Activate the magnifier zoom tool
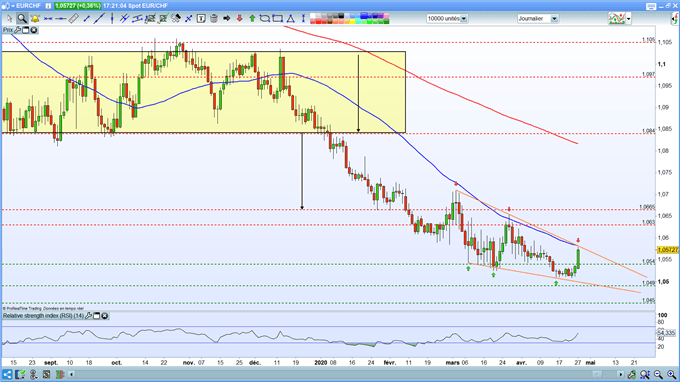 pyautogui.click(x=22, y=19)
